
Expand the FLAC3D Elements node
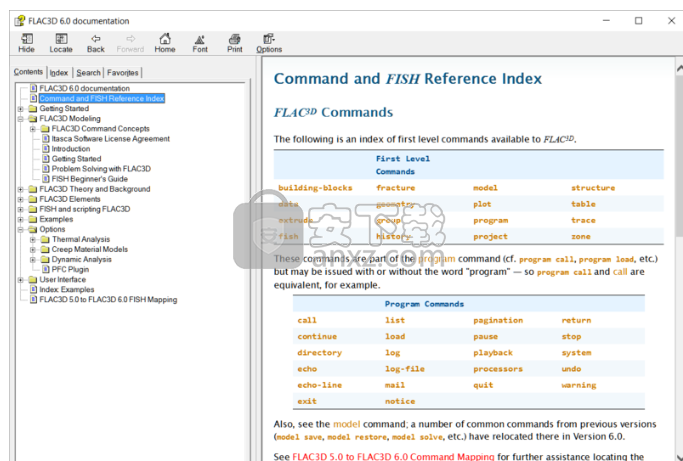(20, 199)
